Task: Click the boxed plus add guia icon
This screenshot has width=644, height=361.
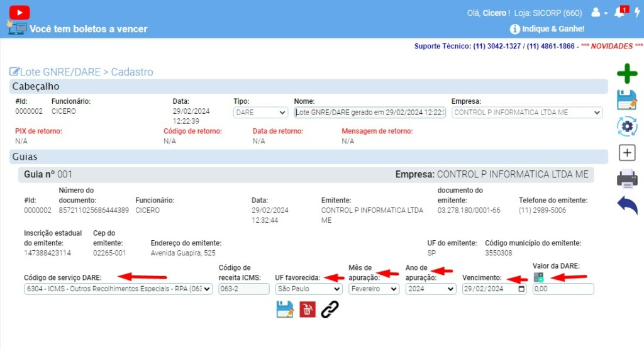Action: [627, 153]
